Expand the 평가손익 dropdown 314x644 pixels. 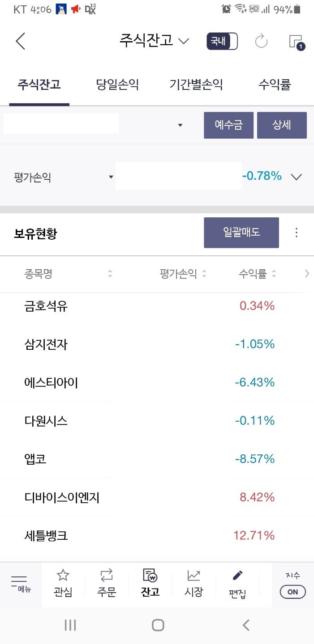[111, 176]
